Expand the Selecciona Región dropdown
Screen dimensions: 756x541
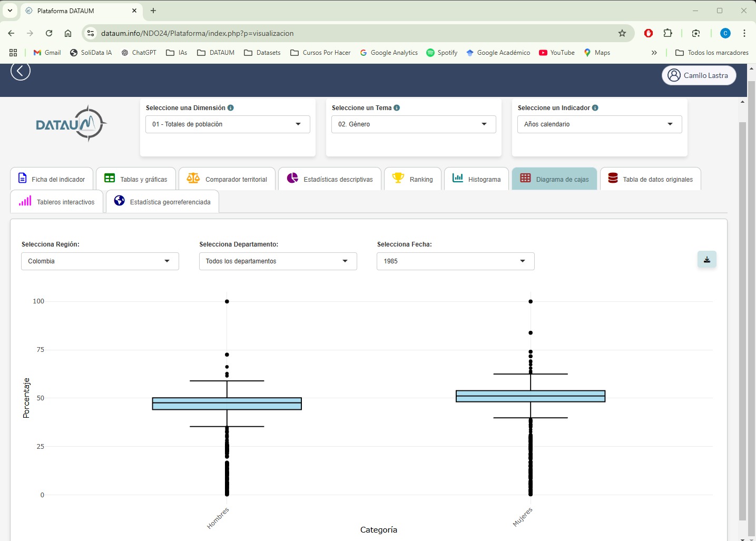click(100, 261)
